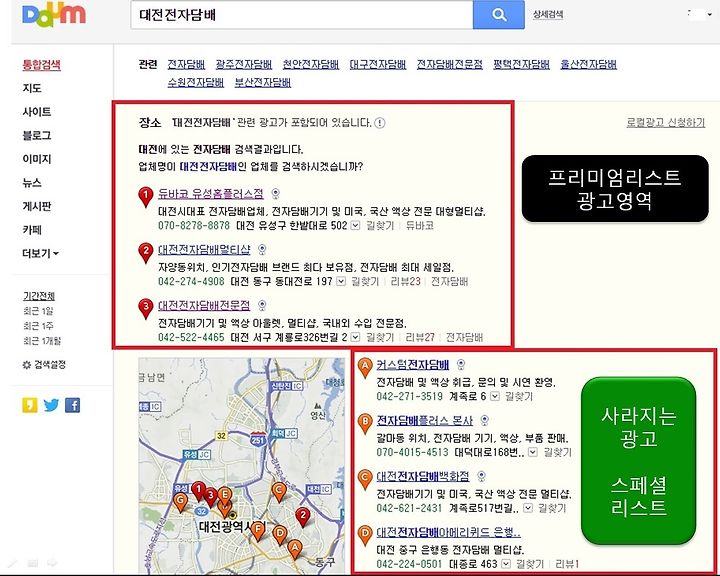Screen dimensions: 720x576
Task: Click orange marker A beside 커스텀전자담배
Action: 365,367
